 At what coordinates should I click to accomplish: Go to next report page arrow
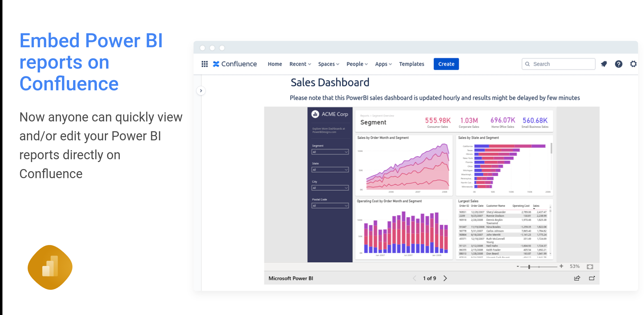[445, 278]
